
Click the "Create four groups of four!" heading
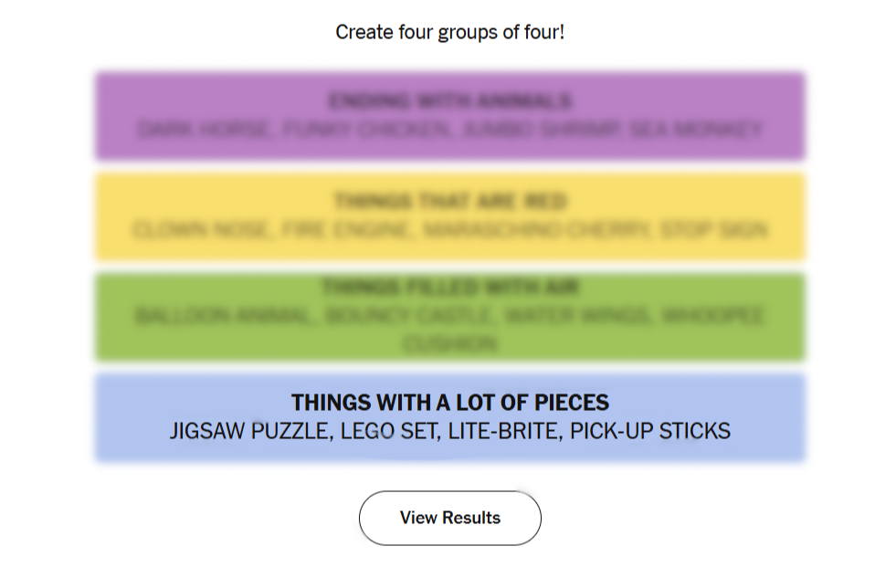(449, 33)
